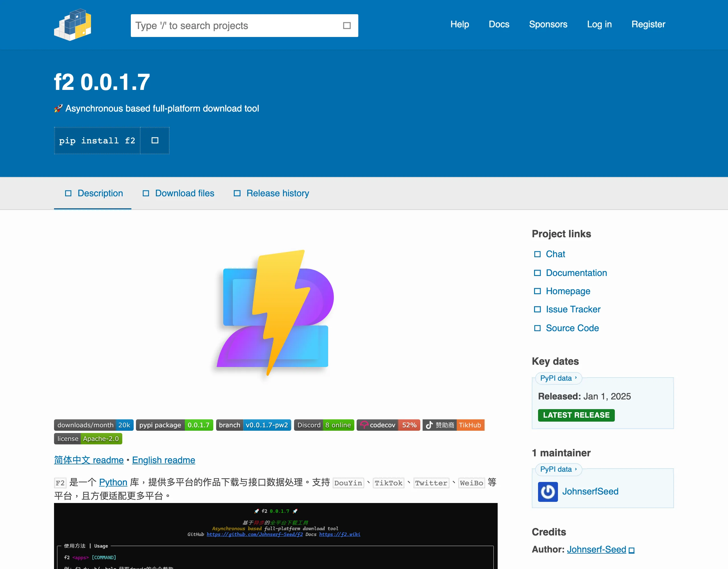Click Register
728x569 pixels.
click(648, 24)
